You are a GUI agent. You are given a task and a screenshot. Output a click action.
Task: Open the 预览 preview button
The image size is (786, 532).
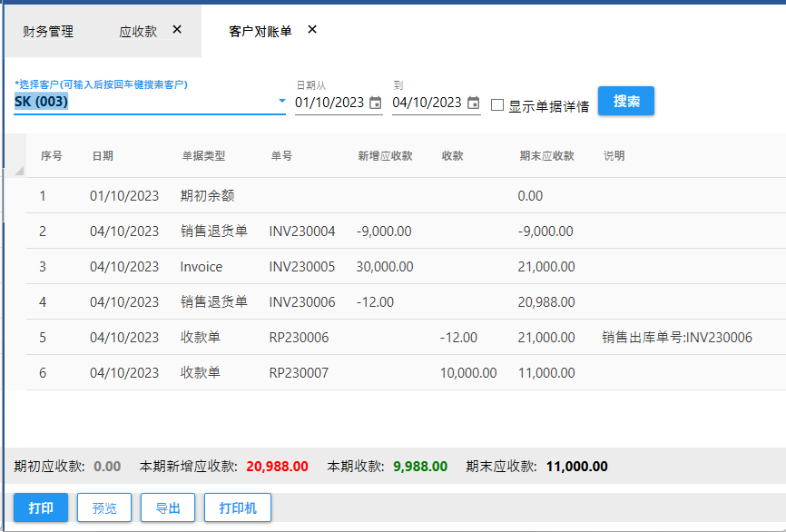104,507
